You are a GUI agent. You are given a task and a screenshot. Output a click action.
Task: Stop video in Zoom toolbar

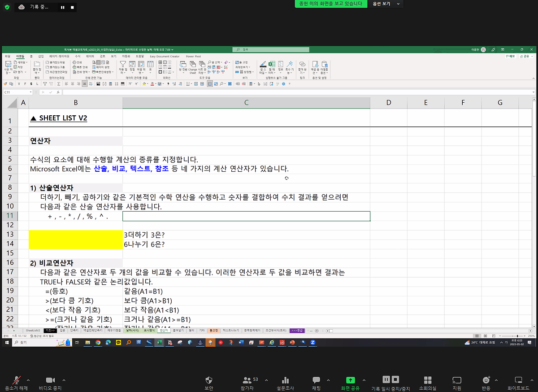pos(50,383)
